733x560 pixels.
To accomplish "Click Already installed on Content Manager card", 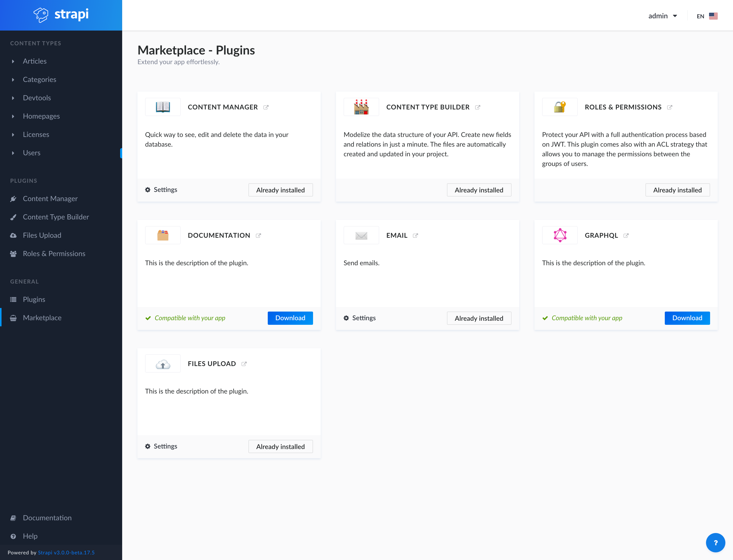I will pos(281,190).
